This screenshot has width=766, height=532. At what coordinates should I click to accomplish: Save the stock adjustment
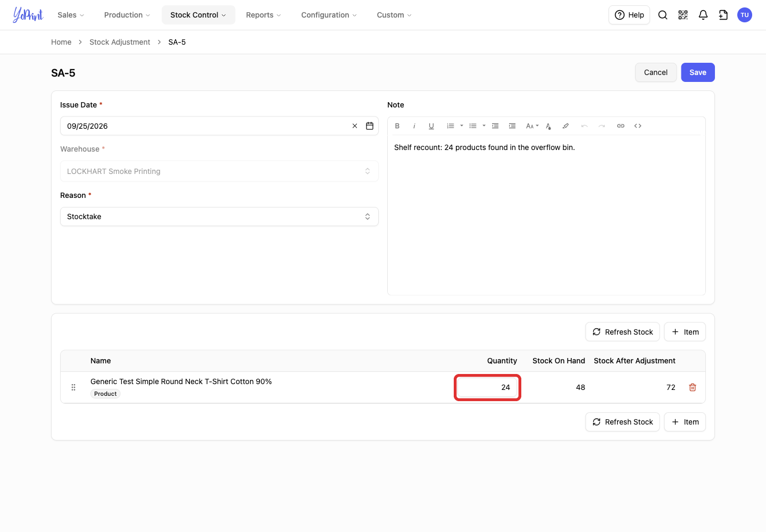coord(698,72)
